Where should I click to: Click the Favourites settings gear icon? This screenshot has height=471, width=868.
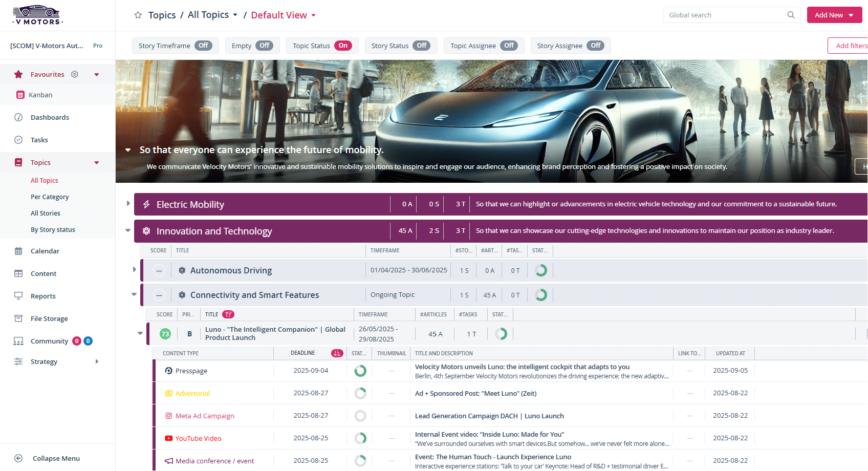click(75, 74)
